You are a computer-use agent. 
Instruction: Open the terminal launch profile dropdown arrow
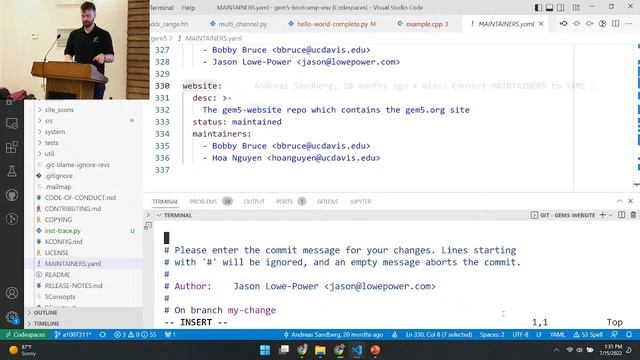click(x=611, y=215)
